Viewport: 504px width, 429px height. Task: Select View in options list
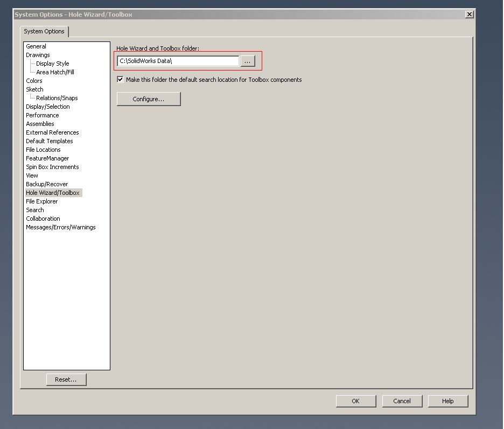[32, 175]
